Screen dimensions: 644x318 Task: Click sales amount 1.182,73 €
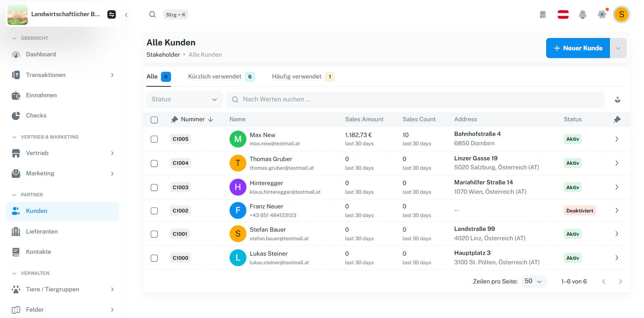coord(359,135)
